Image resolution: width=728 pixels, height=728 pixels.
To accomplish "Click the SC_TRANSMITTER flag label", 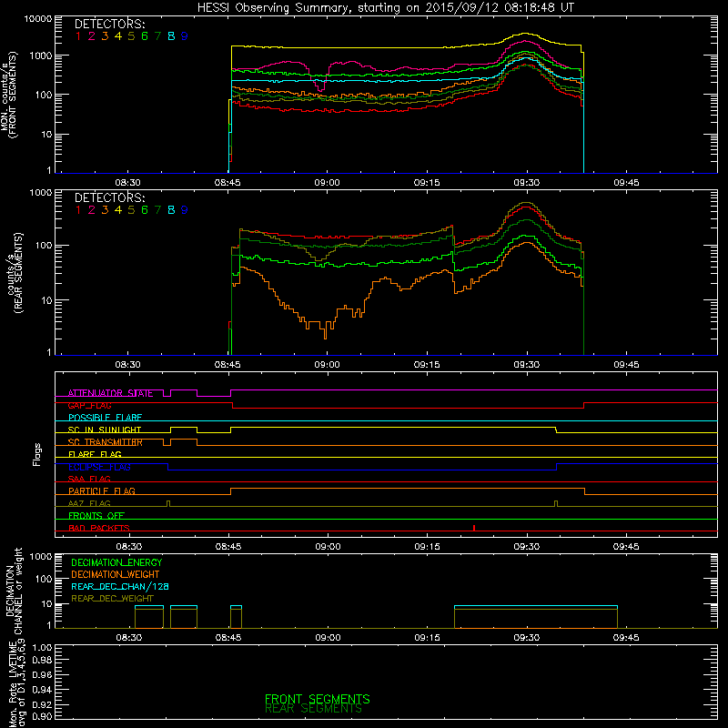I will 106,442.
